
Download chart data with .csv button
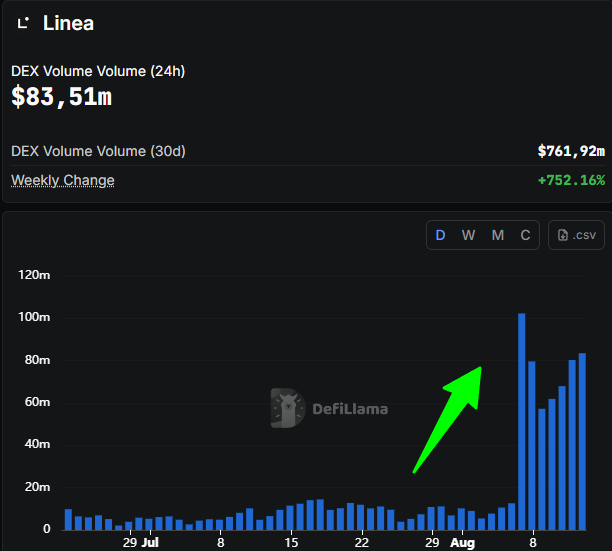click(576, 235)
